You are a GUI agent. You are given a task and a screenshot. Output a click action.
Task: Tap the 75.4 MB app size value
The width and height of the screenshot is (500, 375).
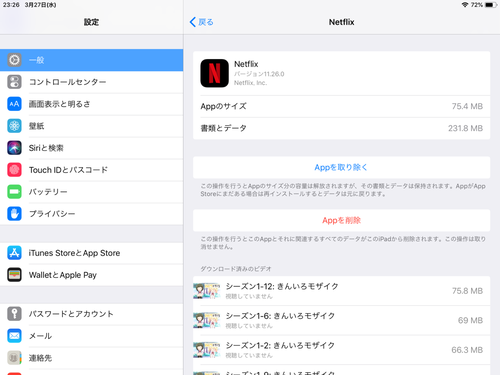click(x=467, y=106)
